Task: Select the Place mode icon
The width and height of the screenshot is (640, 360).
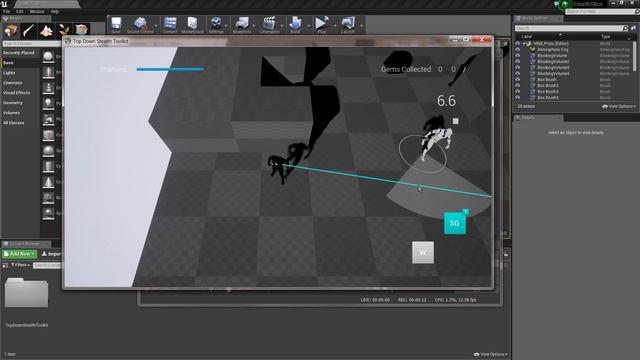Action: (x=11, y=30)
